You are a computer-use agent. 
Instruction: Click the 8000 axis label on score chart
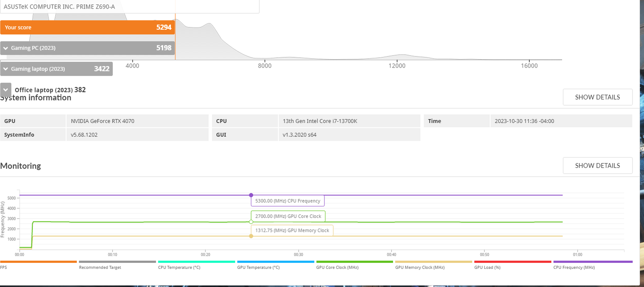[265, 66]
